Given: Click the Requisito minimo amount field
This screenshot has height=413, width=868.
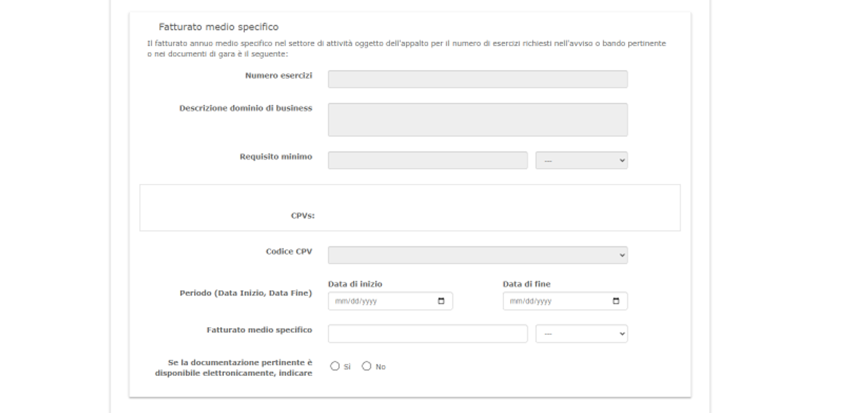Looking at the screenshot, I should click(x=427, y=161).
